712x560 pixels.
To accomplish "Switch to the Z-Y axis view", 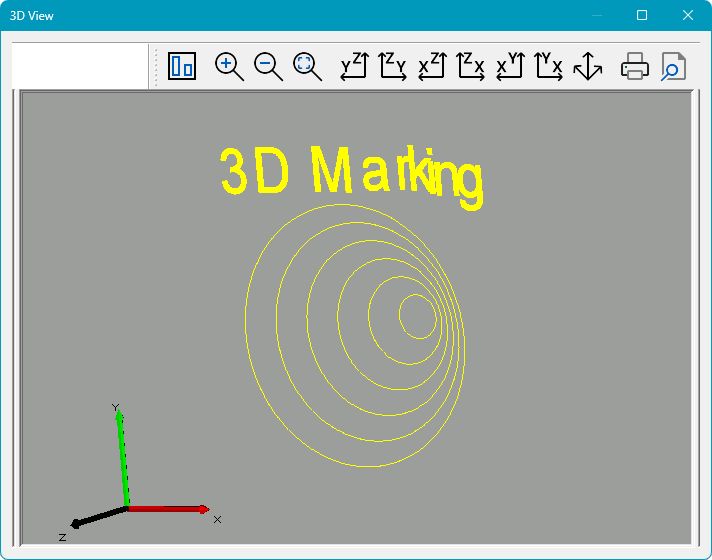I will click(393, 66).
